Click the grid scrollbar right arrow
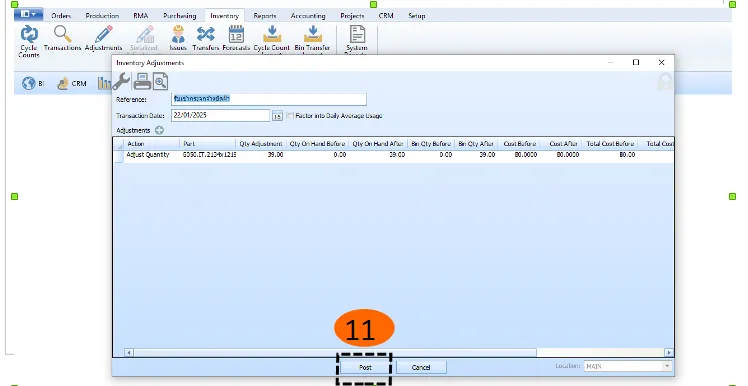The image size is (748, 386). point(669,353)
